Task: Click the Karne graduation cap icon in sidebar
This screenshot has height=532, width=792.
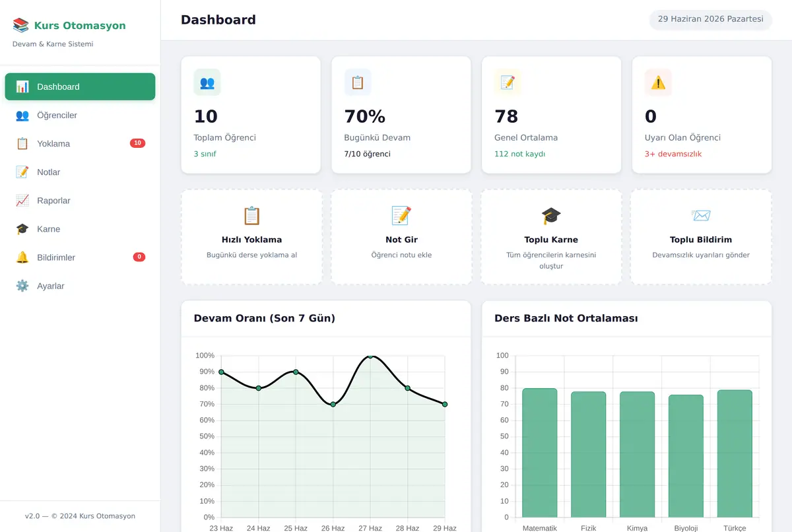Action: [22, 228]
